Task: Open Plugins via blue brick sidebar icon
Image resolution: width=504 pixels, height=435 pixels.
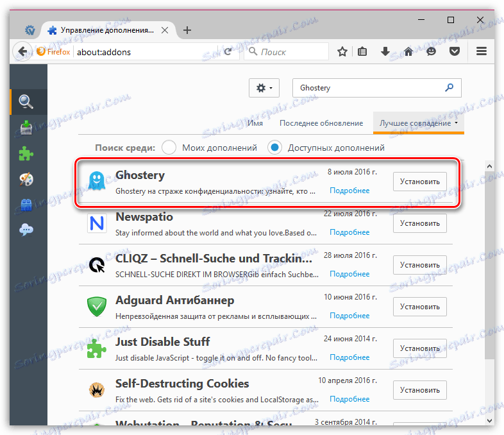Action: (x=26, y=205)
